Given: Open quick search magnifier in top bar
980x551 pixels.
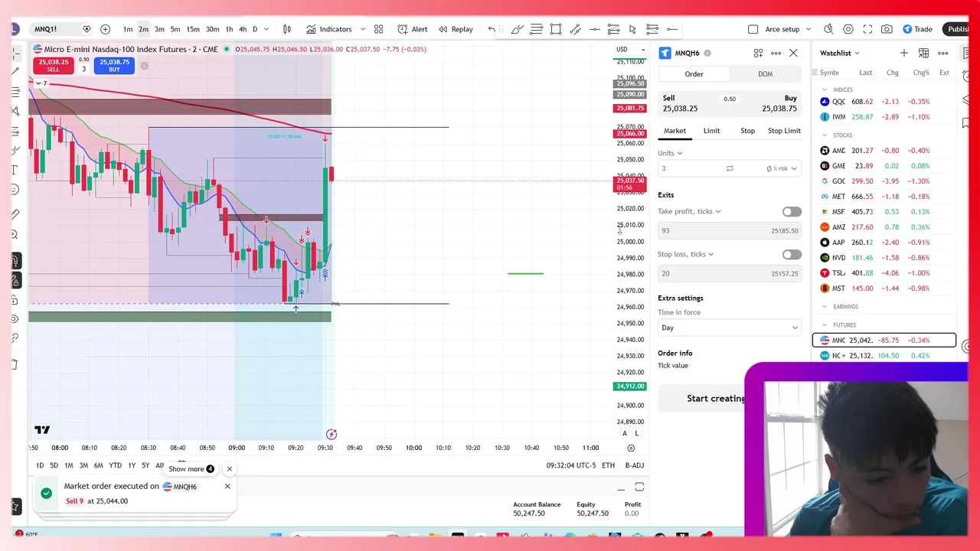Looking at the screenshot, I should pos(828,29).
